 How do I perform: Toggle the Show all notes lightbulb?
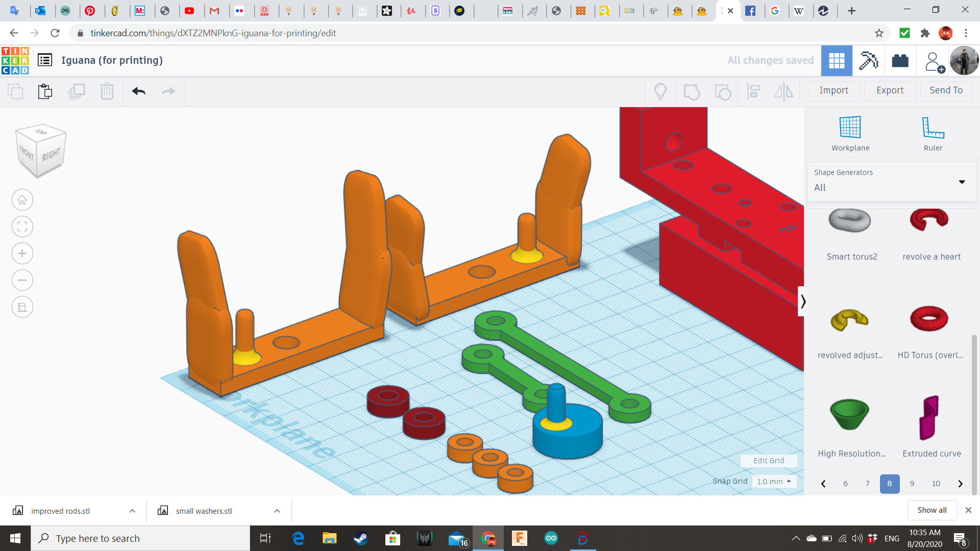pos(660,91)
